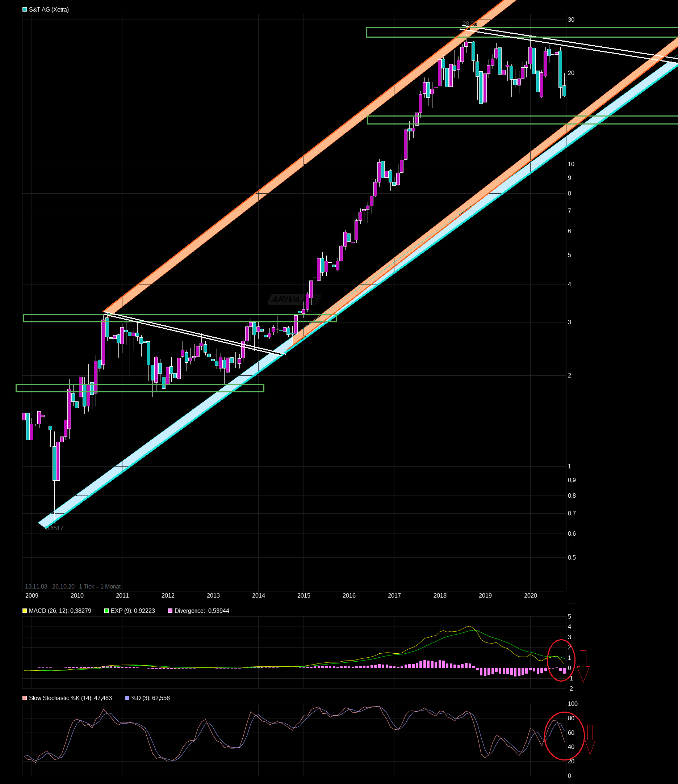Select the 1 Tick = 1 Monat label
The image size is (678, 784).
[100, 586]
